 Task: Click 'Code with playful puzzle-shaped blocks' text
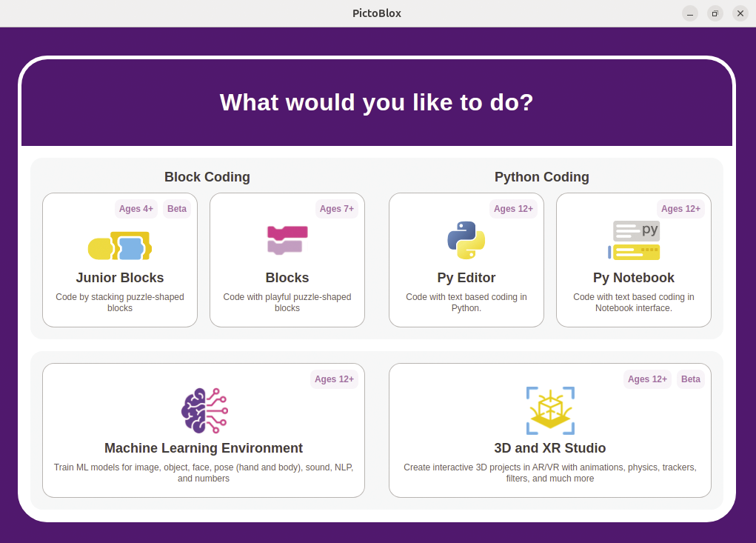tap(287, 302)
